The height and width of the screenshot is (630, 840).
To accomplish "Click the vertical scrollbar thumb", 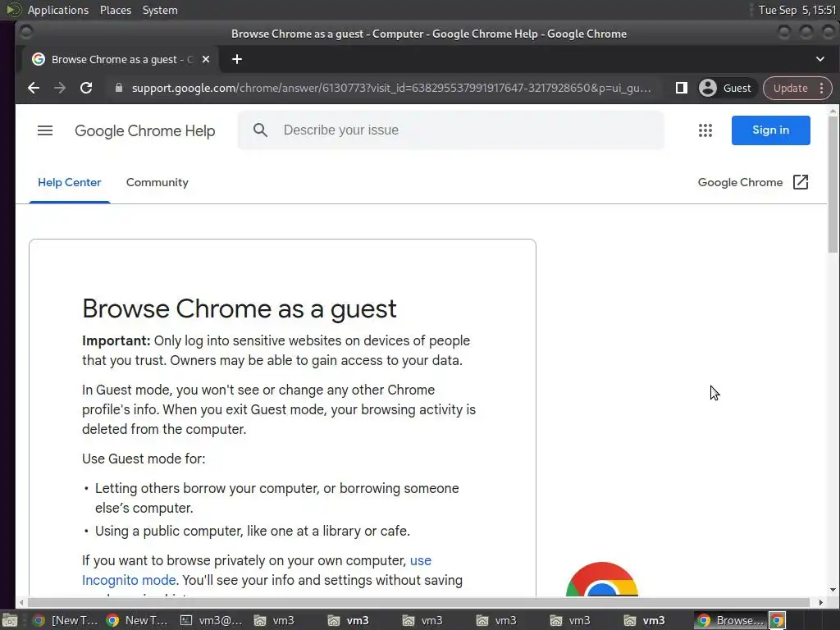I will click(x=833, y=184).
